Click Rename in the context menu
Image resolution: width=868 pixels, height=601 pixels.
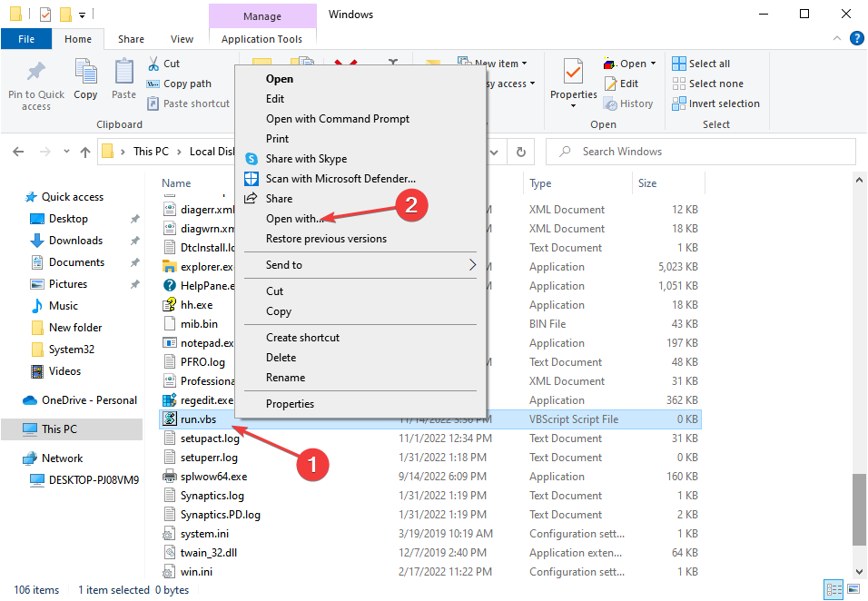click(286, 378)
